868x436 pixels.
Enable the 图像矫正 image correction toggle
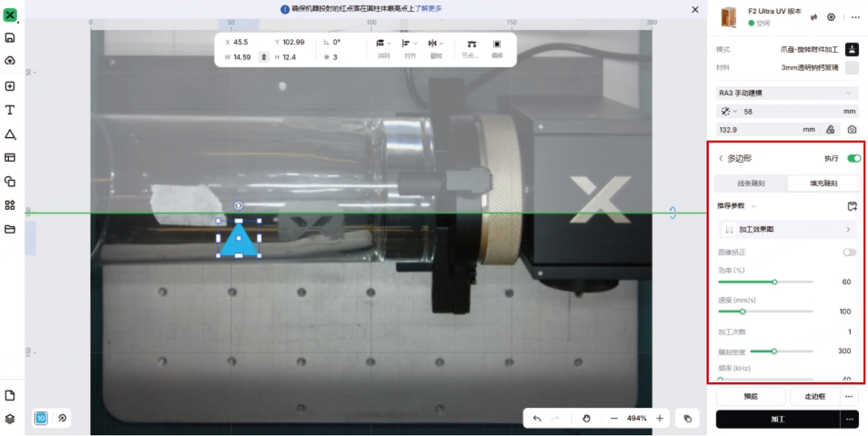pyautogui.click(x=849, y=253)
